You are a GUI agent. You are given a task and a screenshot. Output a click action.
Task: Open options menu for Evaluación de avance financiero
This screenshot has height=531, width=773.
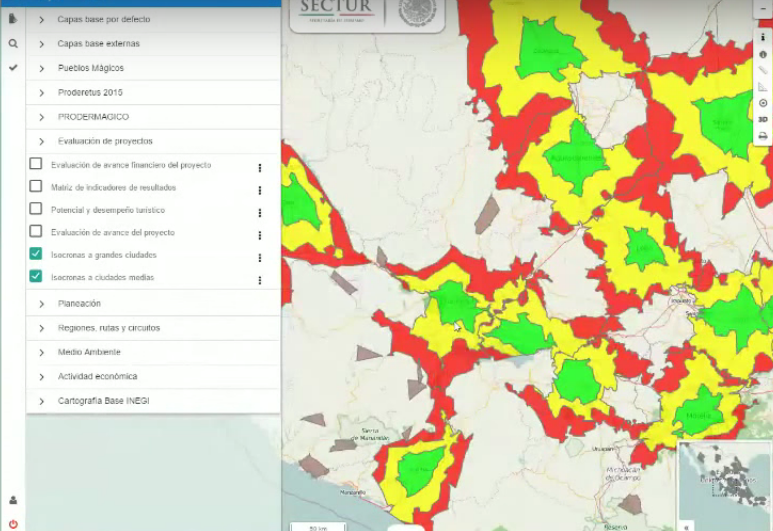coord(260,168)
